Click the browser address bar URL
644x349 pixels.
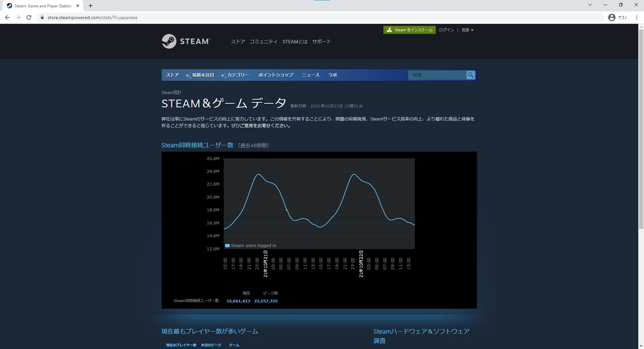pyautogui.click(x=93, y=17)
